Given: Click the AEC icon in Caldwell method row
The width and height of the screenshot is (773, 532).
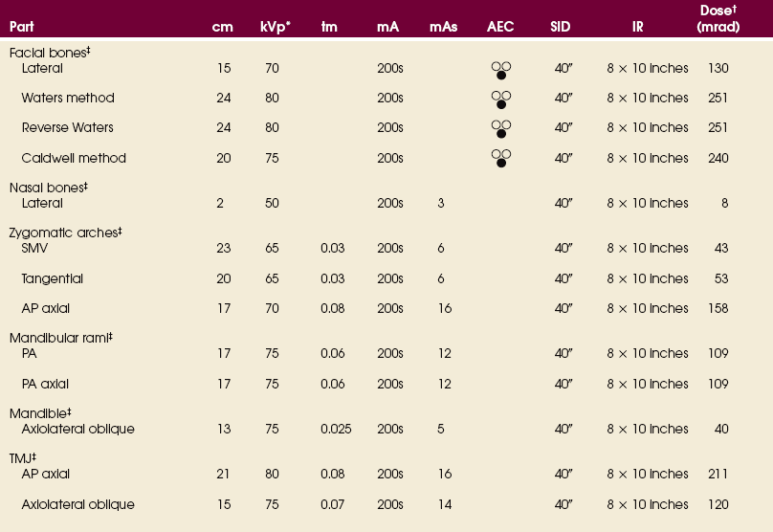Looking at the screenshot, I should click(x=500, y=160).
